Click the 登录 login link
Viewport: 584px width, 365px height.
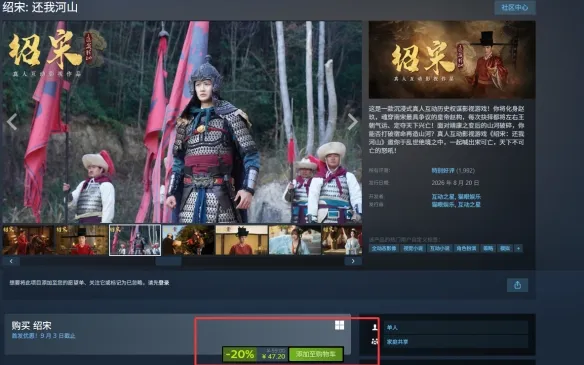click(164, 283)
